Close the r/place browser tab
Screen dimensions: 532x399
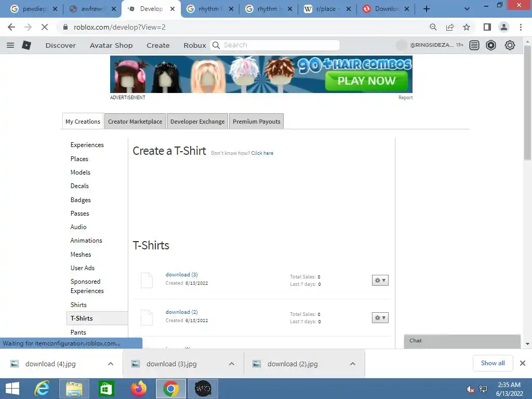click(349, 9)
